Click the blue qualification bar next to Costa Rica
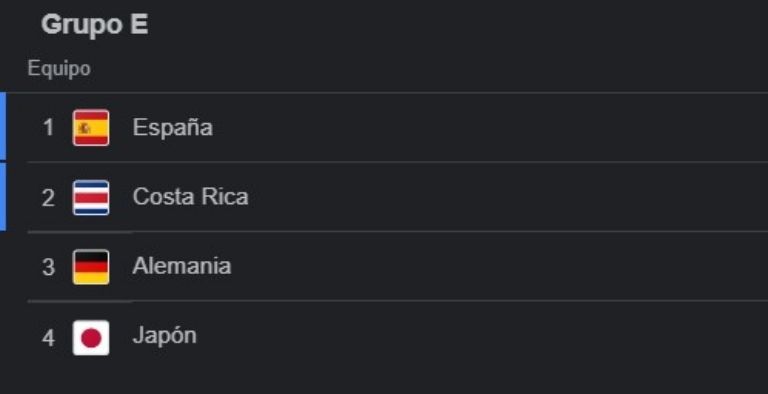 pyautogui.click(x=3, y=197)
